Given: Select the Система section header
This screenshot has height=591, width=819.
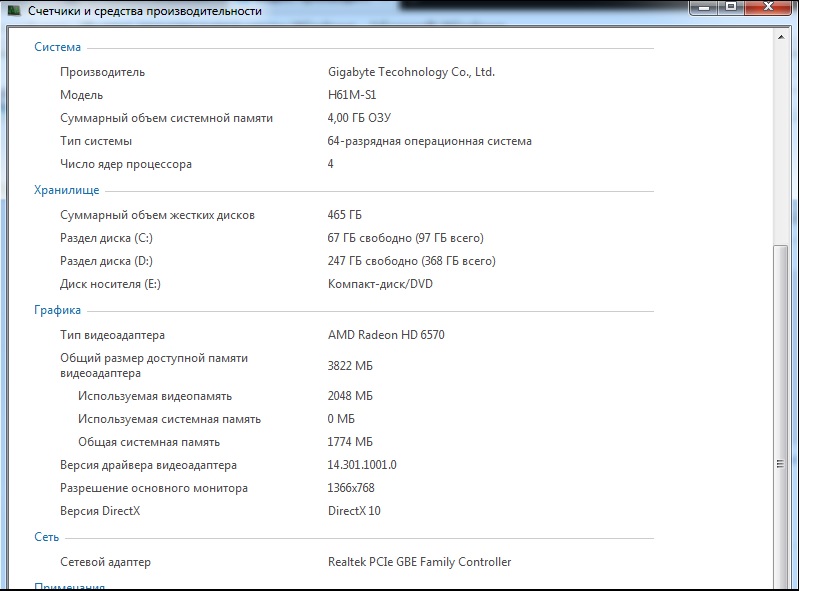Looking at the screenshot, I should click(57, 47).
